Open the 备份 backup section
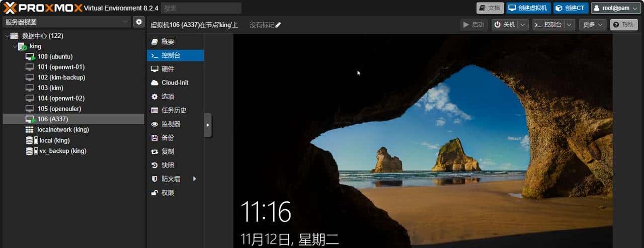The width and height of the screenshot is (644, 248). (x=176, y=137)
